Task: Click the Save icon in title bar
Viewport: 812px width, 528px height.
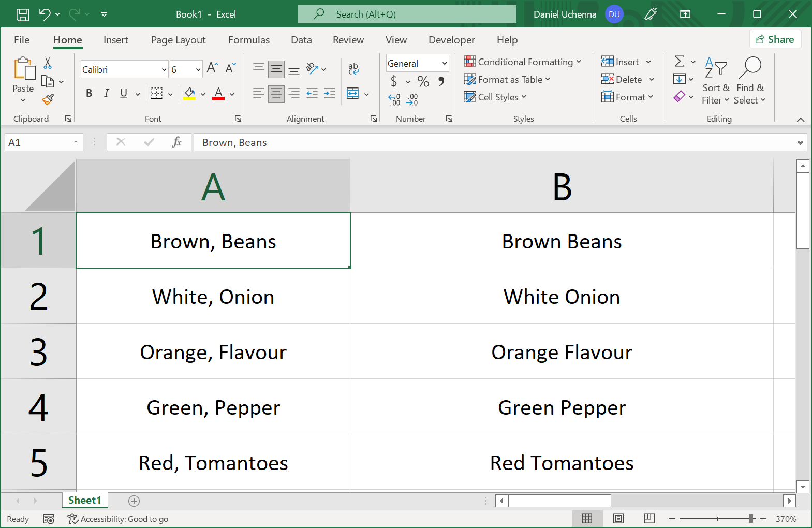Action: (23, 14)
